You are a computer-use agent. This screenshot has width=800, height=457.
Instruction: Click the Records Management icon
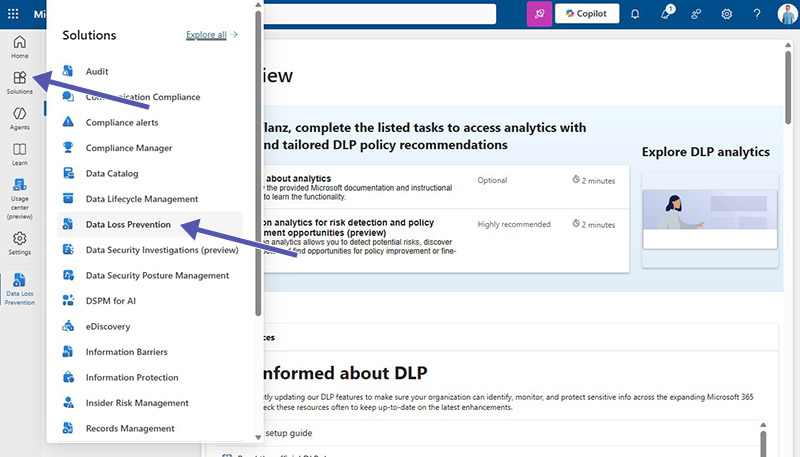point(68,428)
